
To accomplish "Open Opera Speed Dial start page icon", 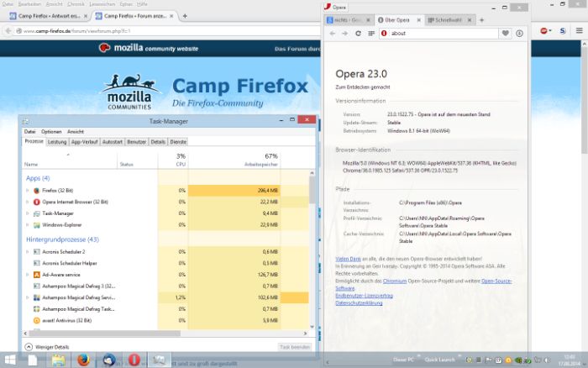I will point(371,33).
